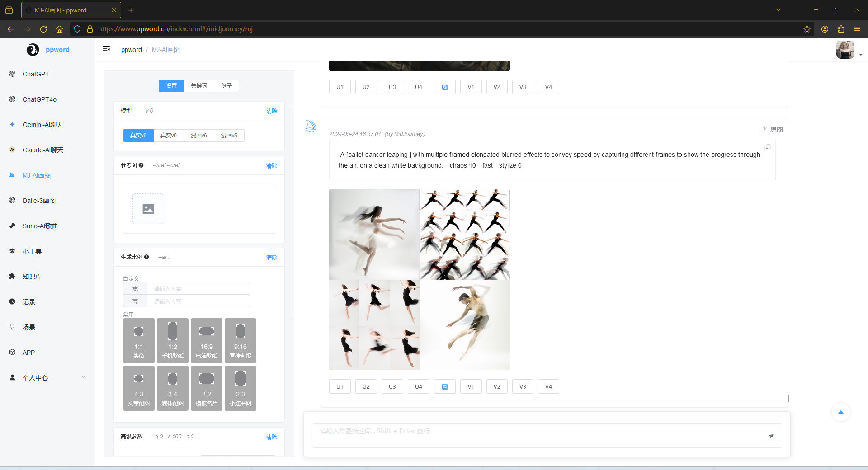Switch to 例子 tab

pos(226,86)
